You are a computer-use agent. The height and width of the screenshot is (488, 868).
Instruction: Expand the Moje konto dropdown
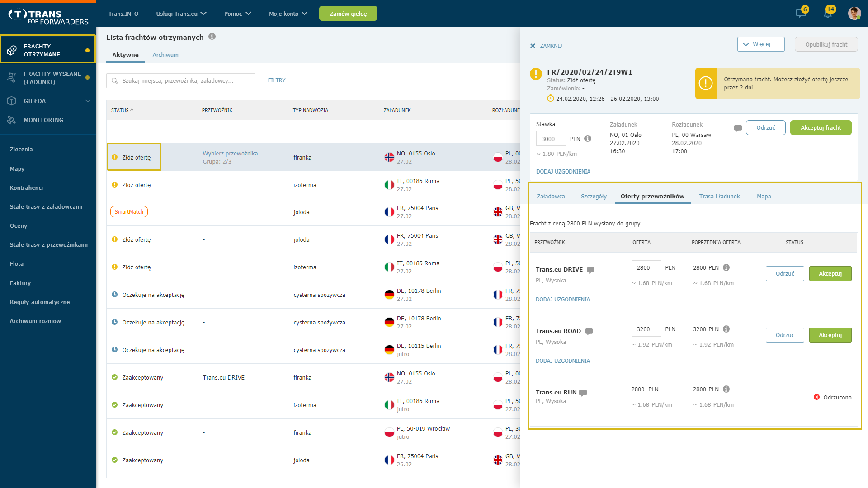pos(288,14)
